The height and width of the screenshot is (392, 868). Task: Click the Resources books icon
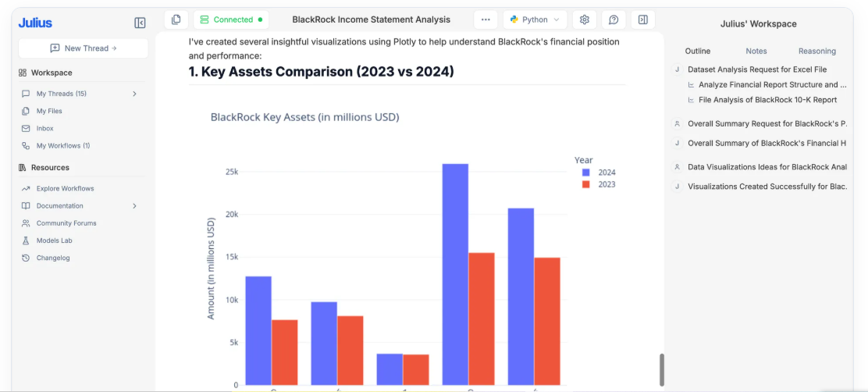tap(23, 167)
